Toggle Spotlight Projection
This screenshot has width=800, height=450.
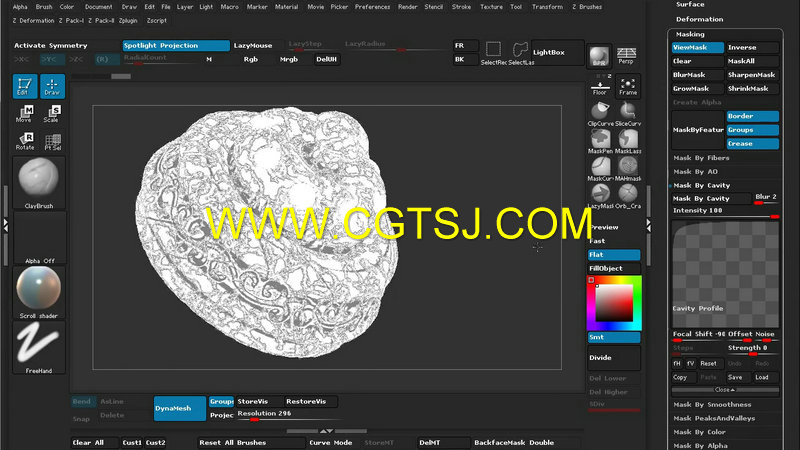[x=176, y=45]
